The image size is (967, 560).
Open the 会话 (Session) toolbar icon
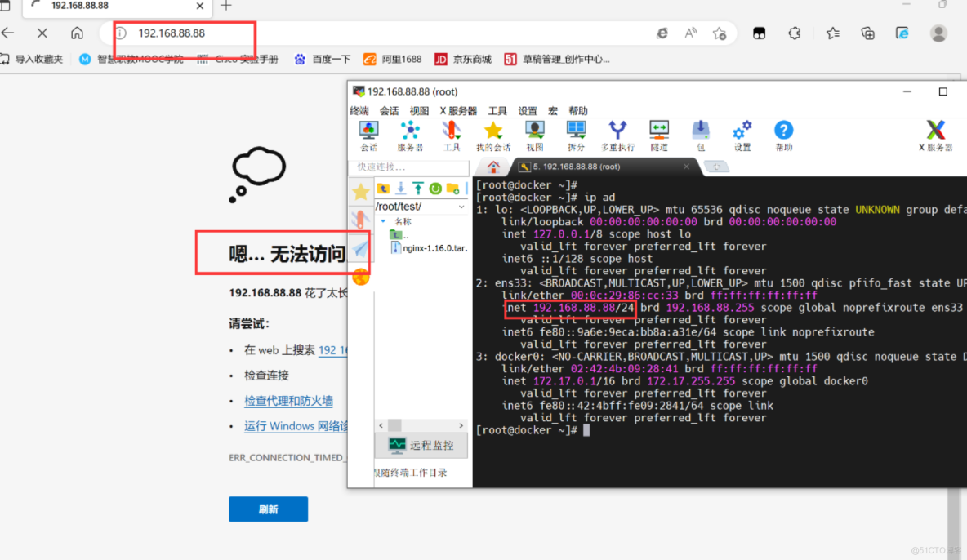point(369,136)
